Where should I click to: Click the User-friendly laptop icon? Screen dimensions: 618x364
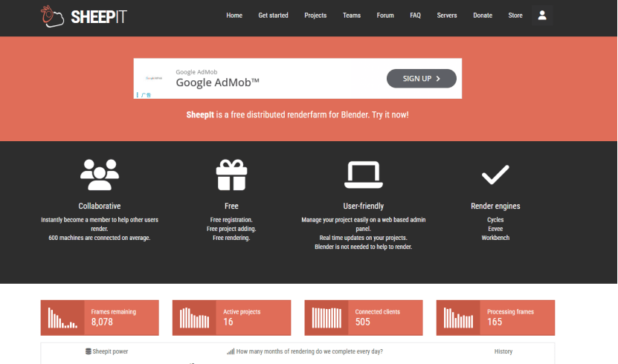364,175
